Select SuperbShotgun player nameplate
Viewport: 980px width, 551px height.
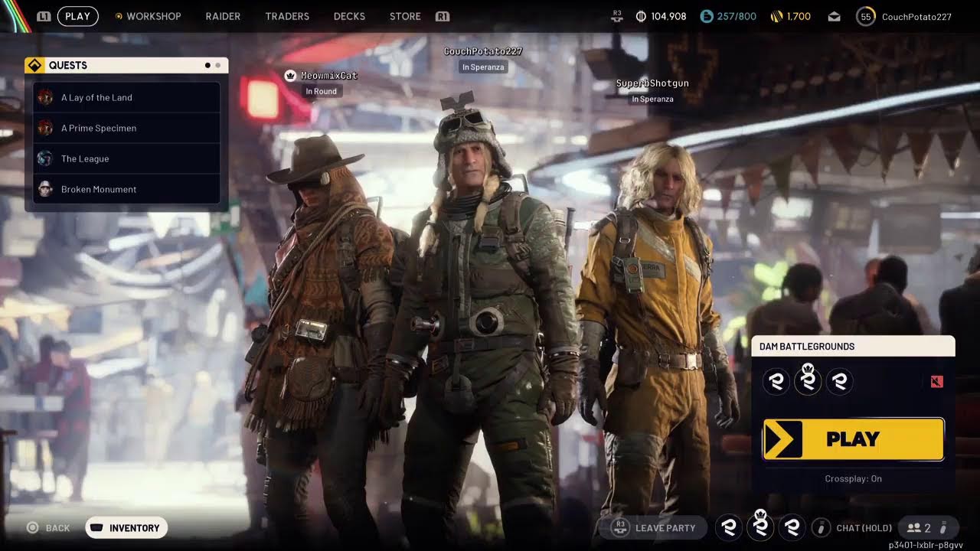pyautogui.click(x=652, y=83)
